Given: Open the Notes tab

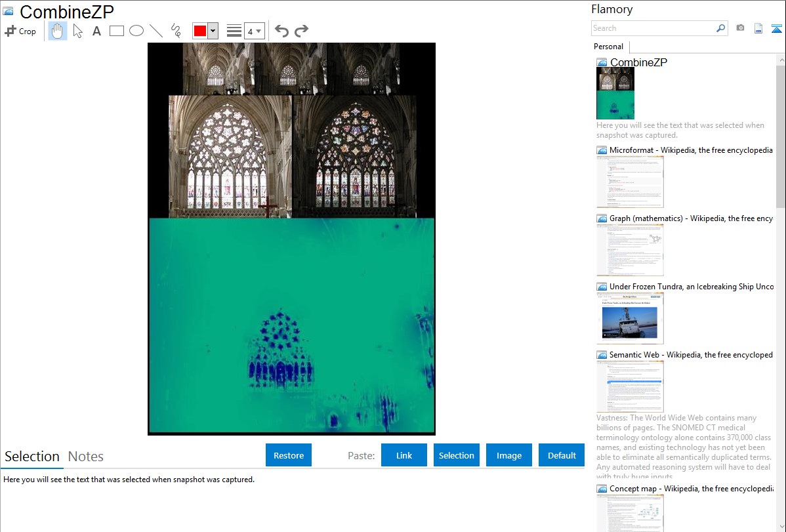Looking at the screenshot, I should 86,457.
